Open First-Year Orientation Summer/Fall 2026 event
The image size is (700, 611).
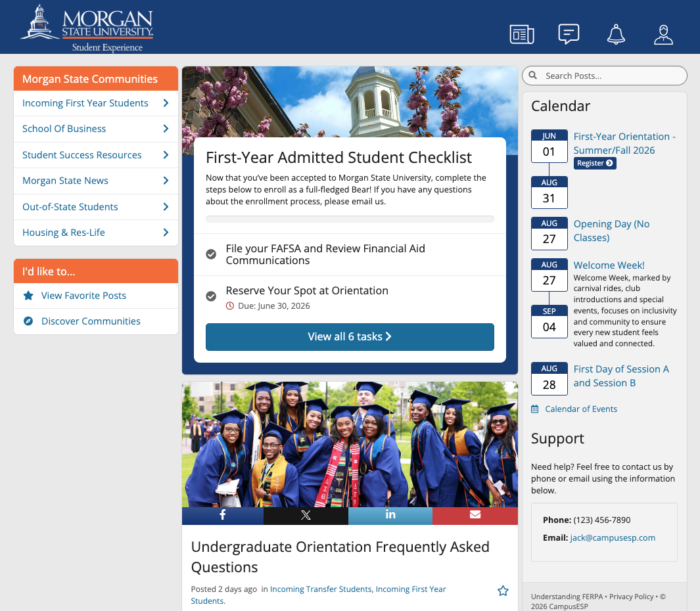(x=624, y=143)
